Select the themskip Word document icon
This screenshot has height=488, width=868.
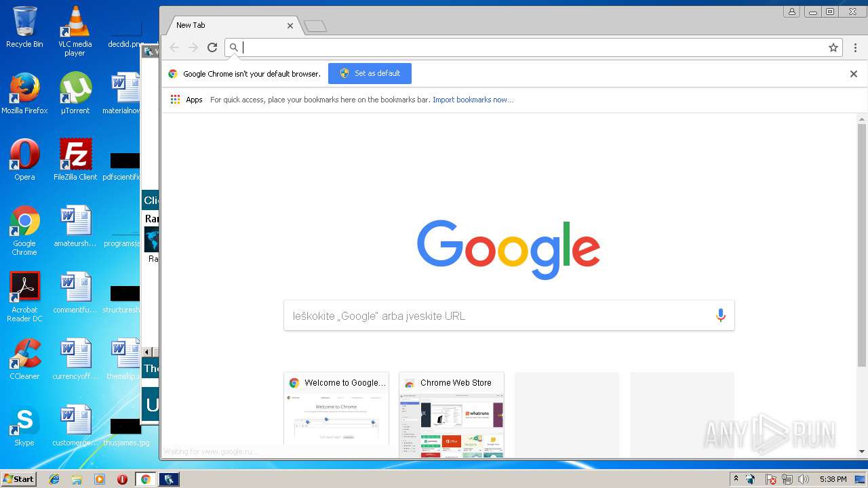pos(124,359)
